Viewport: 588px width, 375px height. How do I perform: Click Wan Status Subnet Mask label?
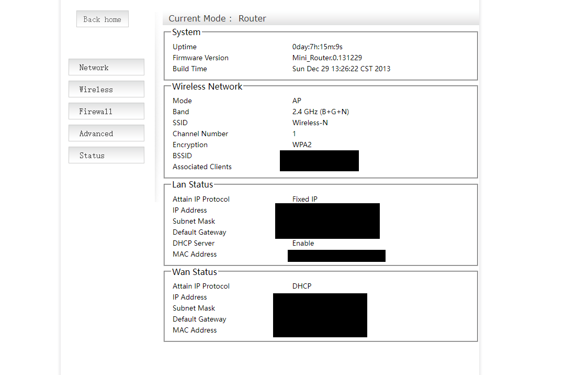tap(194, 308)
